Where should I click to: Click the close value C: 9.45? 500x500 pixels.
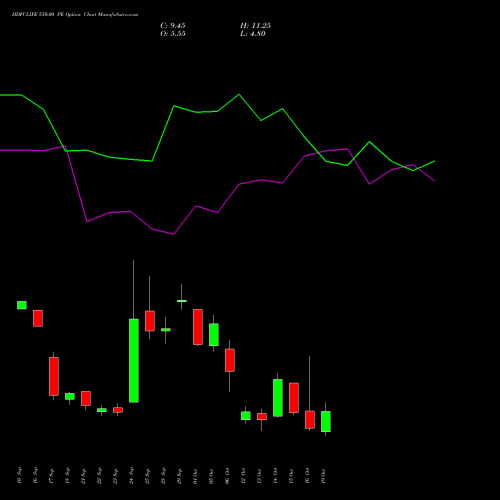click(173, 26)
